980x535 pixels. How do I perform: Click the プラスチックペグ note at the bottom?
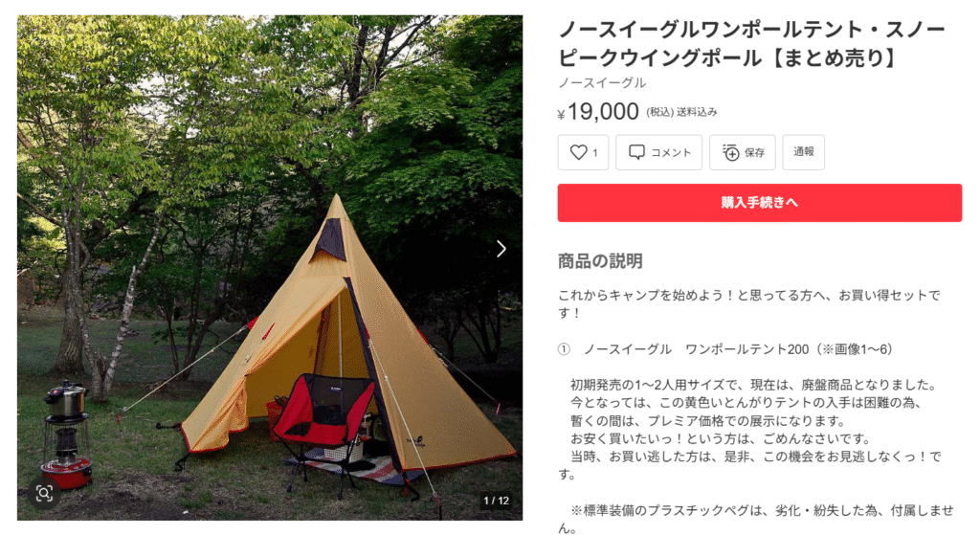pyautogui.click(x=756, y=519)
